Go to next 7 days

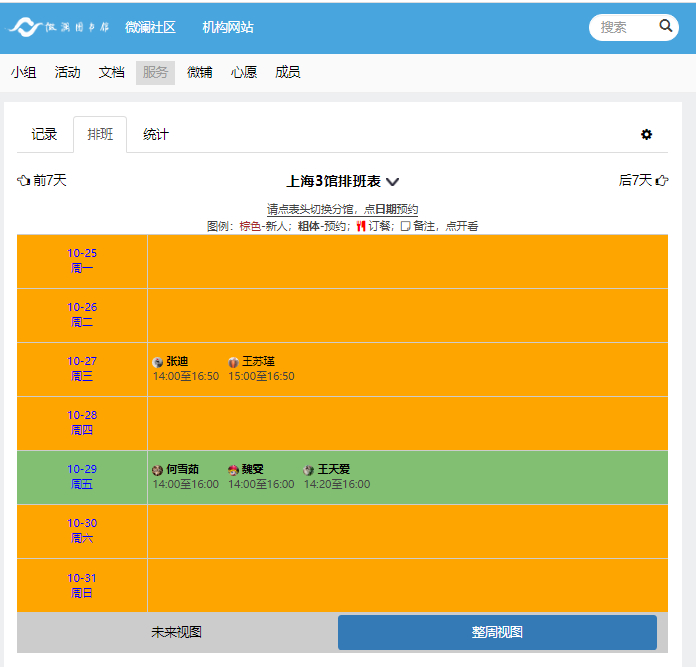[x=643, y=181]
